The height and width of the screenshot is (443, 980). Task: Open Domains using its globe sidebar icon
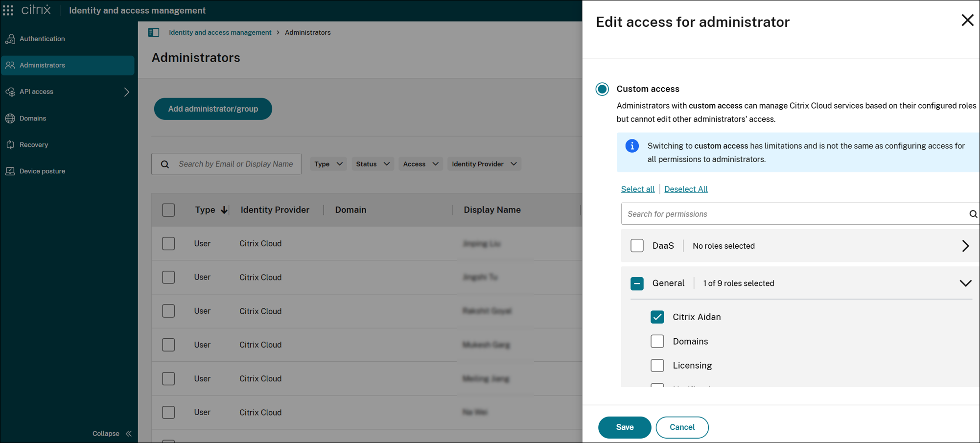11,118
